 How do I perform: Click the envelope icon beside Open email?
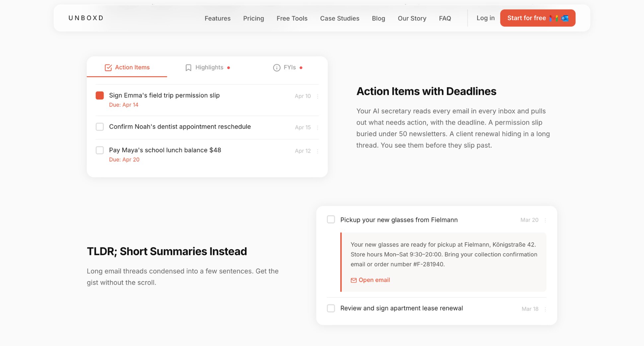tap(354, 280)
